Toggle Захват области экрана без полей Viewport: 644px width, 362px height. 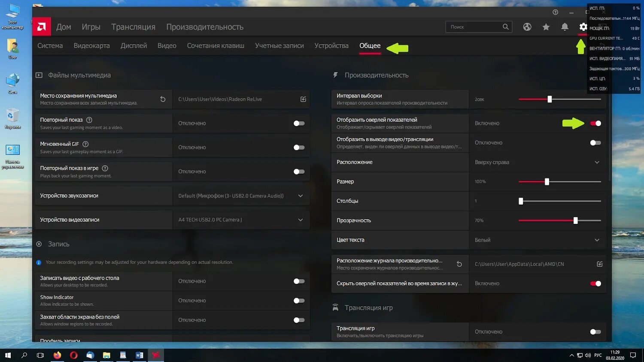click(299, 320)
